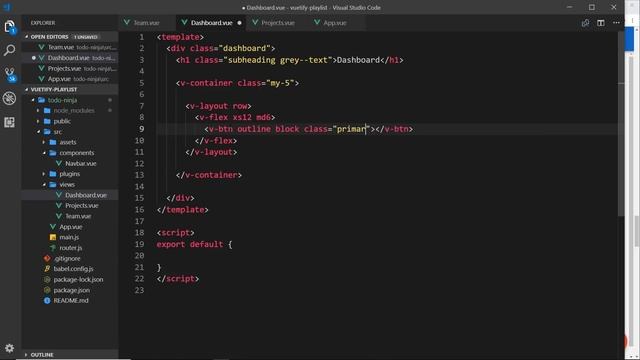
Task: Click line number 18 beside script tag
Action: point(140,233)
